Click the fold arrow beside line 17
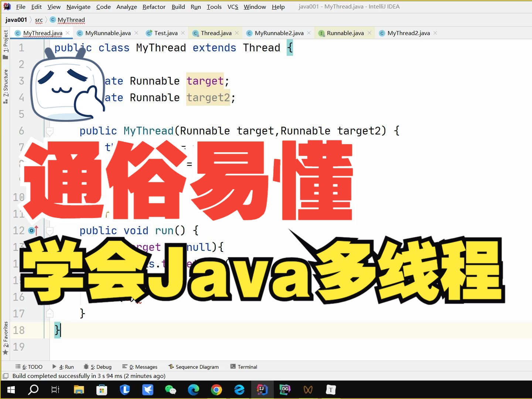Screen dimensions: 532x399 click(50, 313)
